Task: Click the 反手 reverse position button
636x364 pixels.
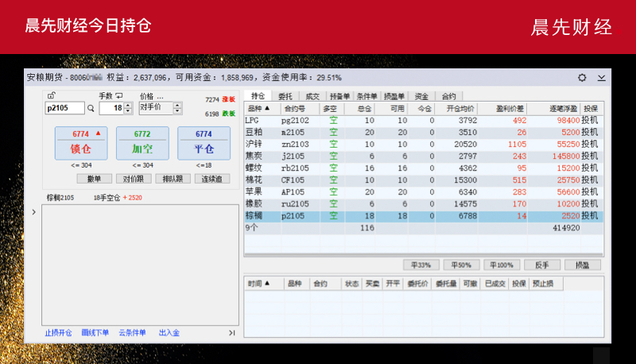Action: click(x=541, y=265)
